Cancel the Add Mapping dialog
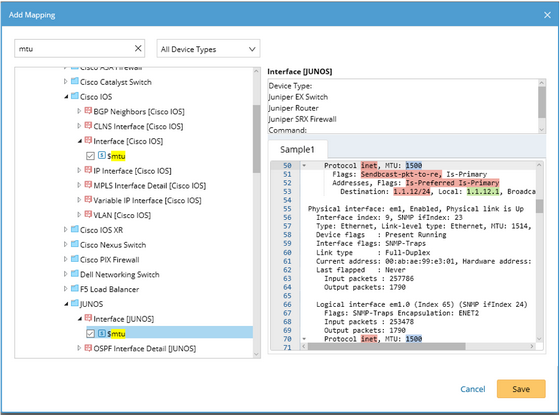 pyautogui.click(x=472, y=389)
